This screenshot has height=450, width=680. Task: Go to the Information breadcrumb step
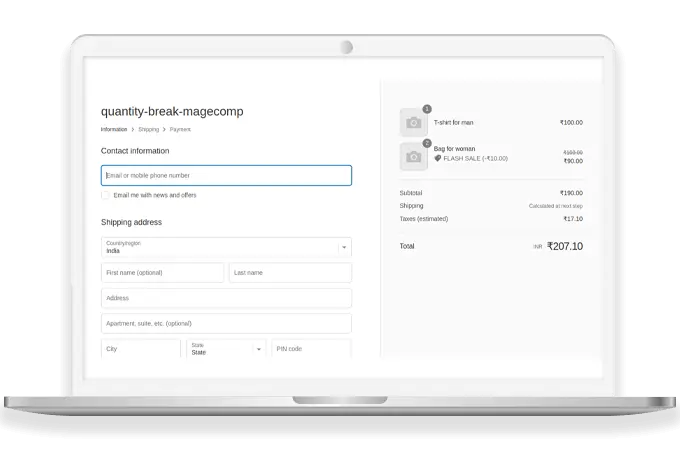[x=114, y=130]
